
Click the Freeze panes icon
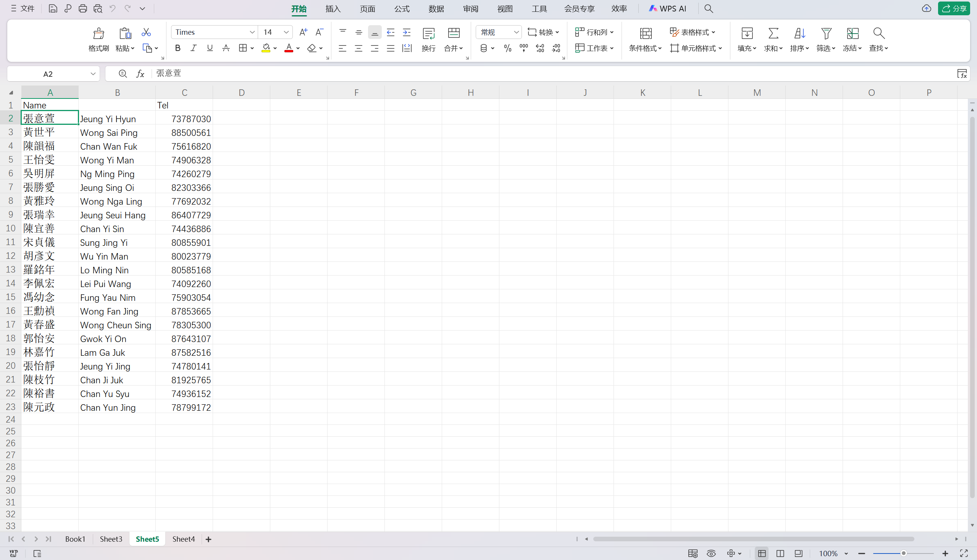click(x=853, y=34)
